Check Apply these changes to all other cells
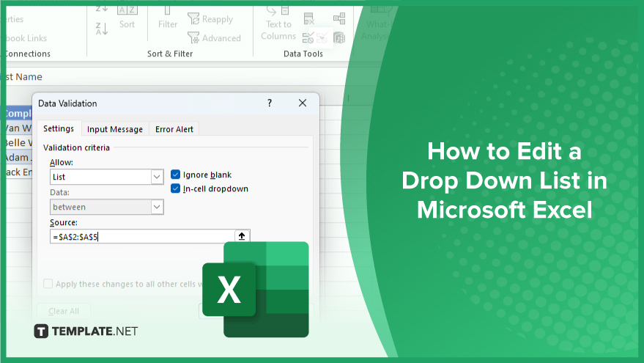The width and height of the screenshot is (644, 363). (x=48, y=284)
